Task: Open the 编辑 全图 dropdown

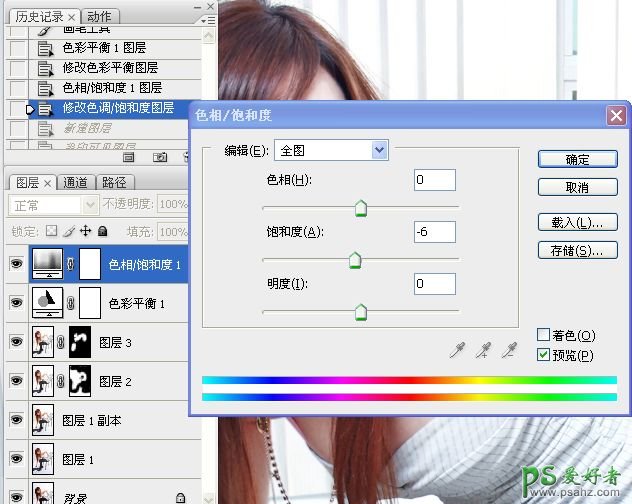Action: [331, 150]
